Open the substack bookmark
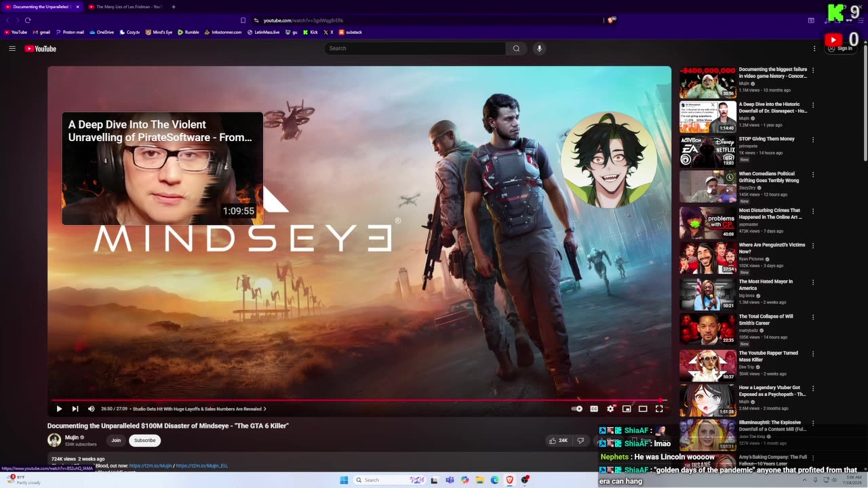The image size is (868, 488). [x=351, y=32]
